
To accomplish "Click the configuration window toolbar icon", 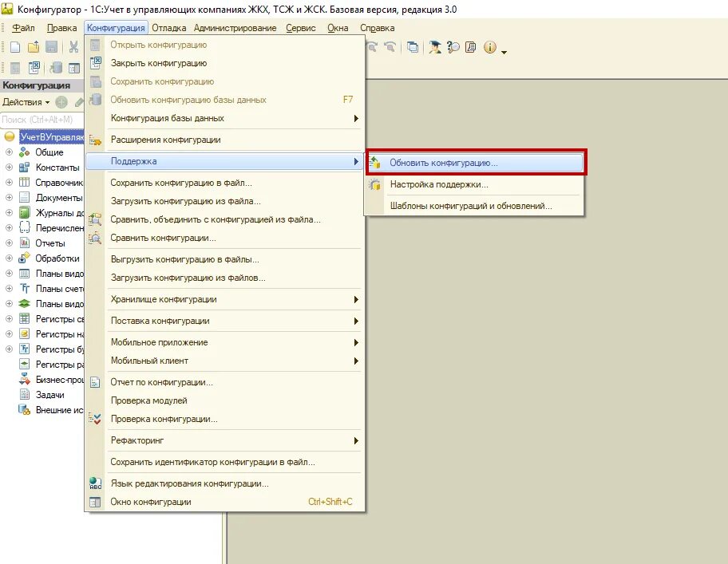I will pos(74,68).
